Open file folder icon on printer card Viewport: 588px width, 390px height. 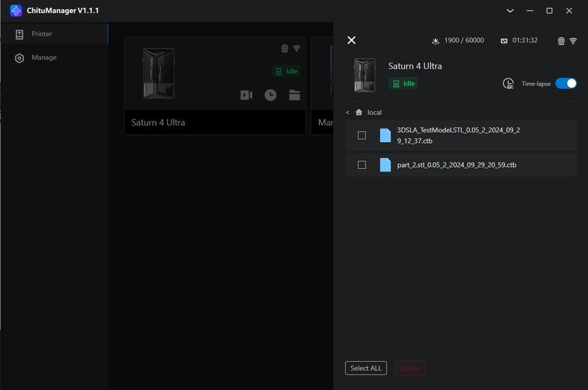(294, 95)
